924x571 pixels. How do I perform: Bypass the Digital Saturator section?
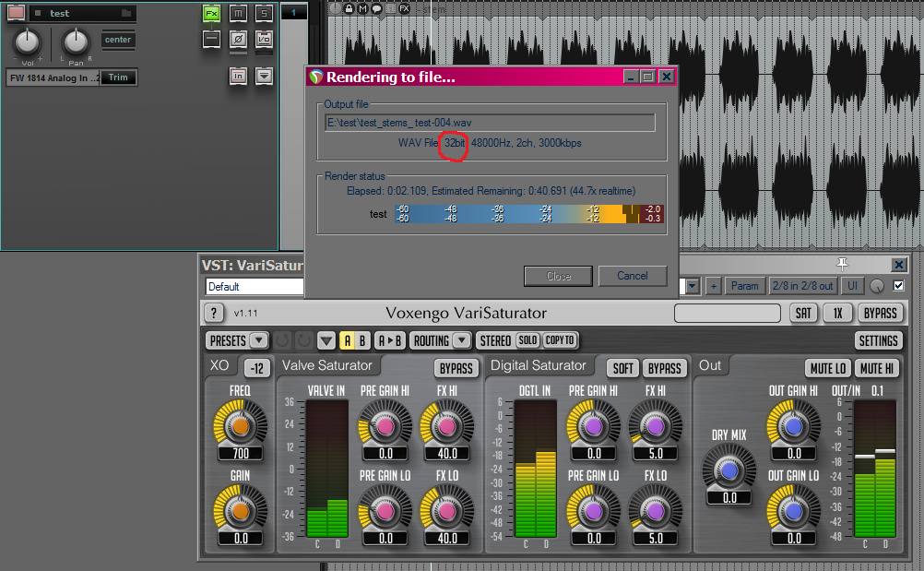[x=664, y=368]
